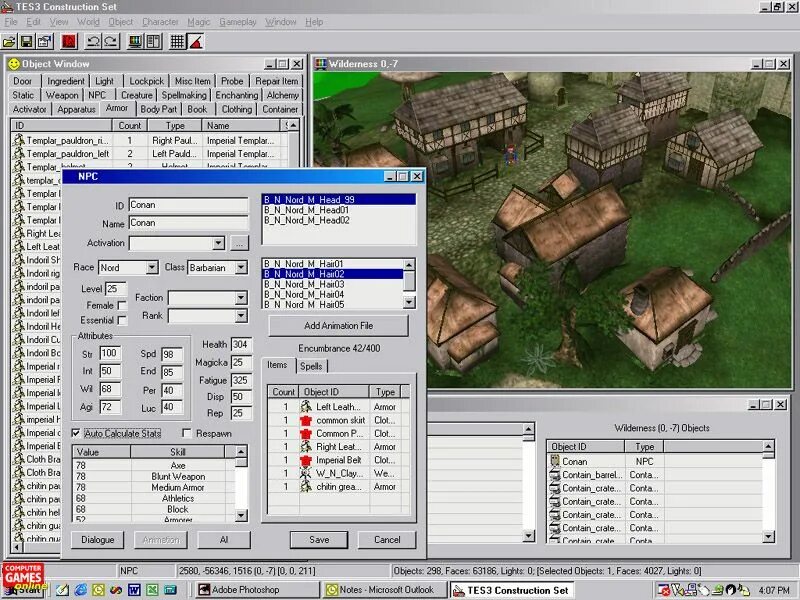
Task: Click the NPC icon beside Conan in objects list
Action: pyautogui.click(x=555, y=461)
